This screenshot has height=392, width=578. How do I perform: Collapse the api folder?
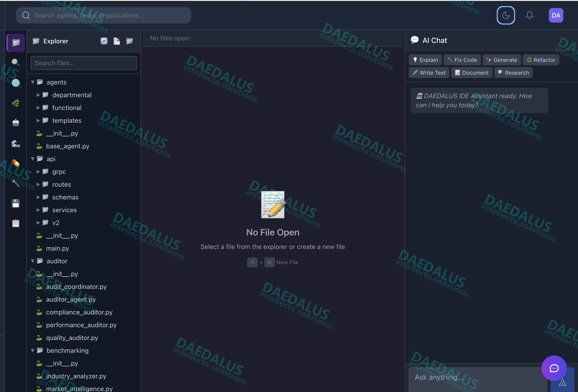point(32,159)
